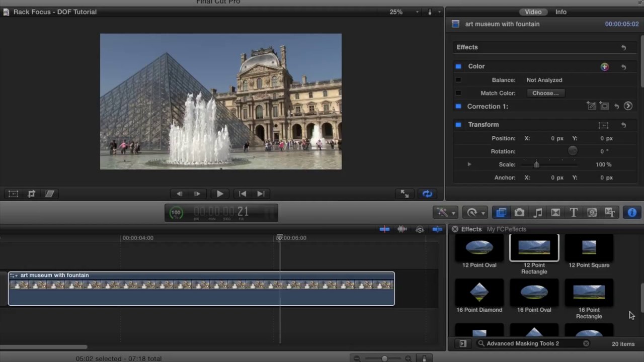The height and width of the screenshot is (362, 644).
Task: Expand the Scale disclosure triangle
Action: pyautogui.click(x=469, y=164)
